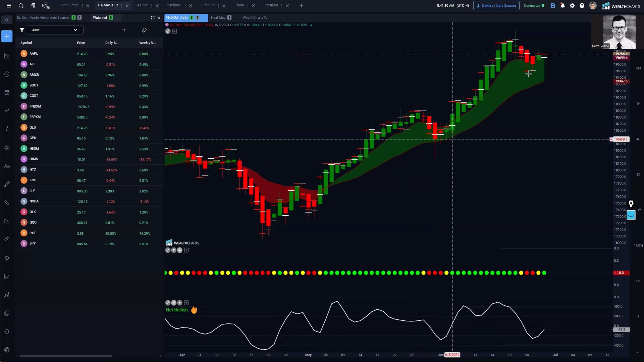Click the refresh icon in left sidebar
Viewport: 644px width, 362px height.
[x=7, y=258]
